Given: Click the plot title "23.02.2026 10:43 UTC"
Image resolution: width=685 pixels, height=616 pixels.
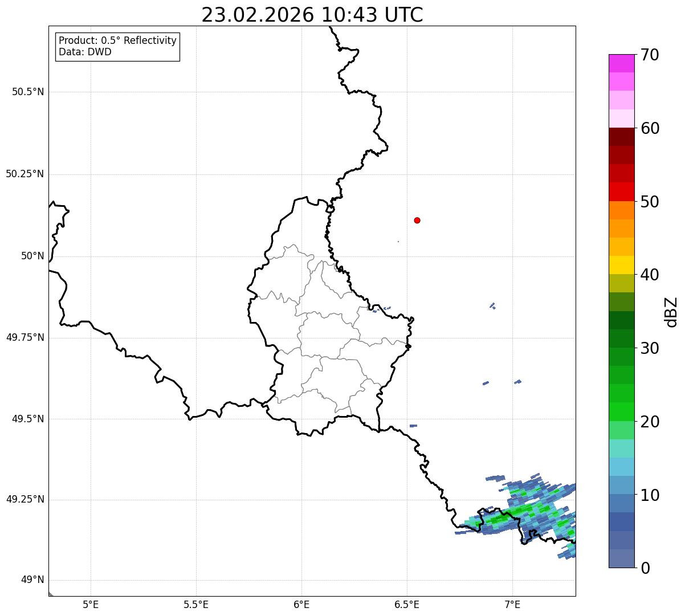Looking at the screenshot, I should click(312, 15).
